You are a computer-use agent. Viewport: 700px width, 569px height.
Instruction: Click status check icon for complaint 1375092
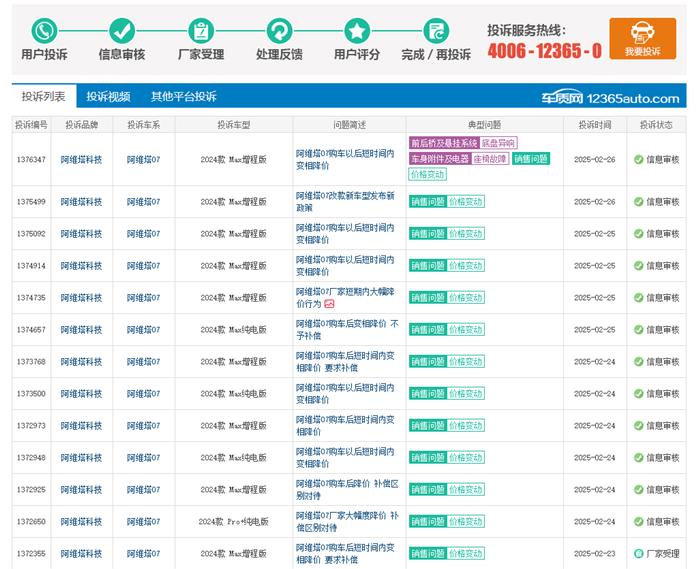638,234
